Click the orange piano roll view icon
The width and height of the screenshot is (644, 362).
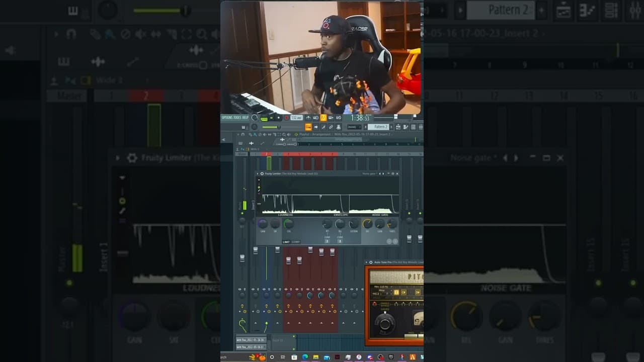(308, 127)
